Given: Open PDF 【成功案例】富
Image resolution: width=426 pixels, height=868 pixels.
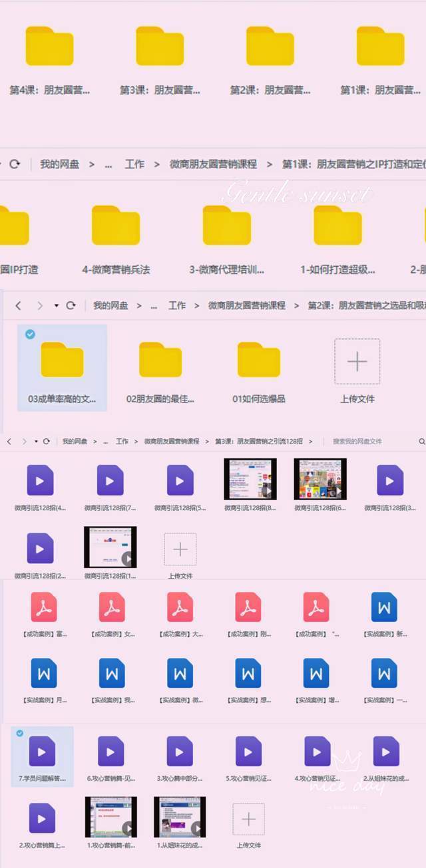Looking at the screenshot, I should (x=44, y=607).
